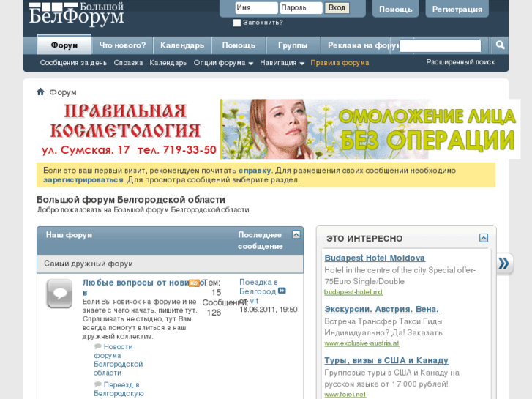The height and width of the screenshot is (399, 532).
Task: Click the Регистрация button
Action: click(x=457, y=10)
